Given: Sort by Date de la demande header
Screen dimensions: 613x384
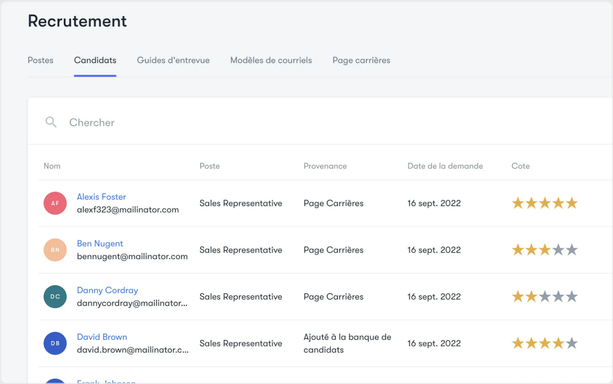Looking at the screenshot, I should (x=445, y=166).
